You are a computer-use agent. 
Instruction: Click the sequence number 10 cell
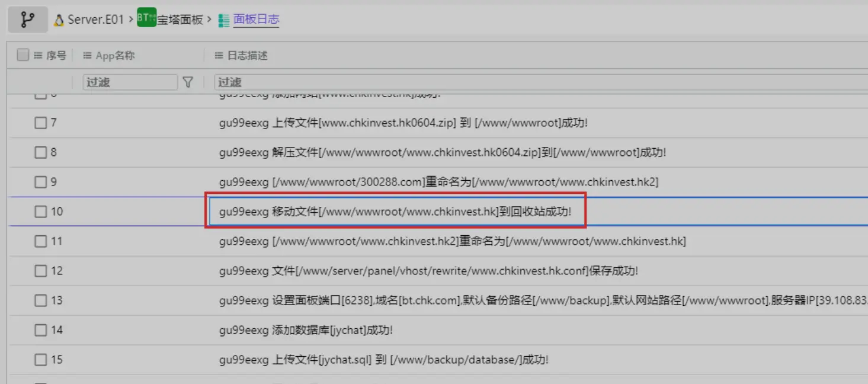tap(56, 212)
